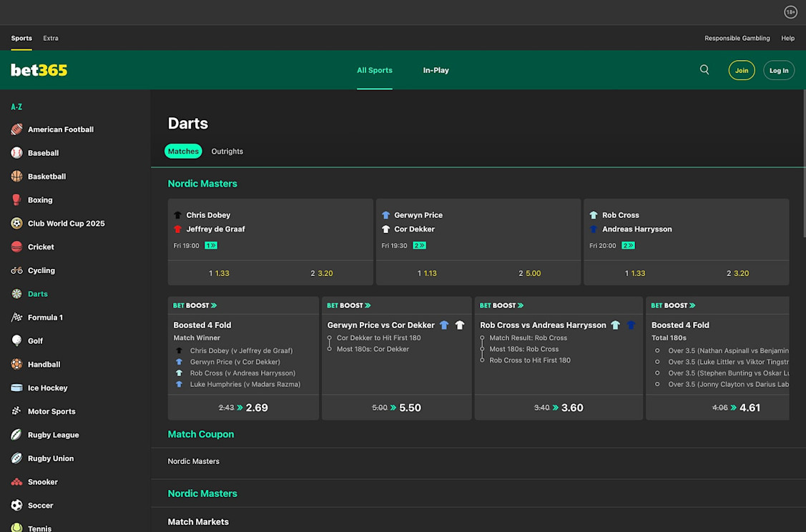Click the Club World Cup 2025 ball icon

click(x=16, y=223)
